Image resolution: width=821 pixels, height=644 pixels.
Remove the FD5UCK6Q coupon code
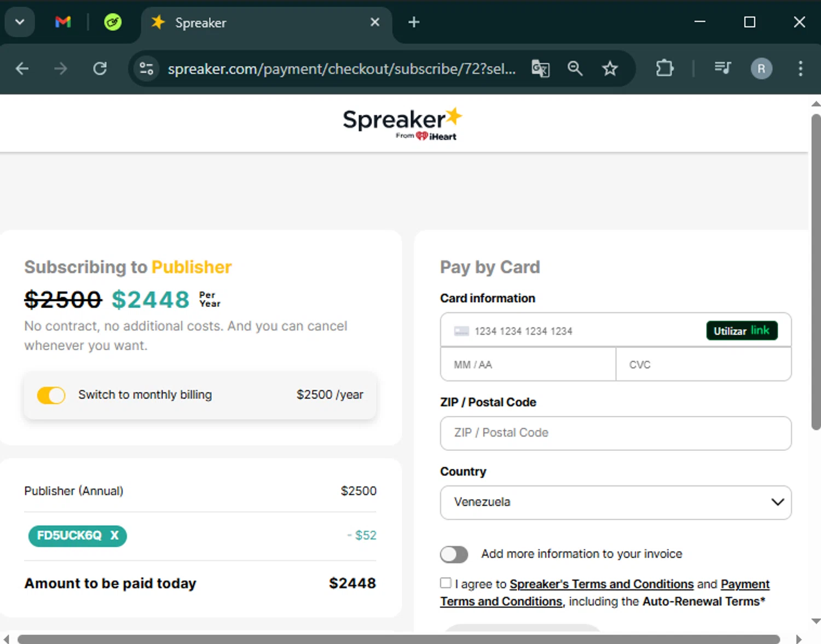point(114,535)
